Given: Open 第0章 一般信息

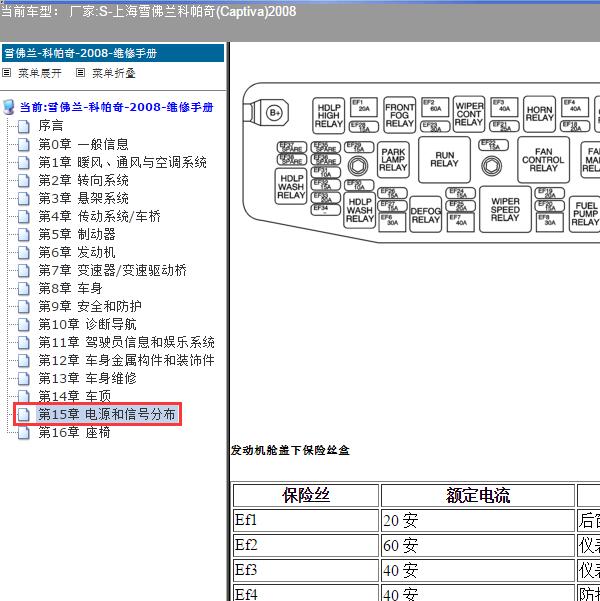Looking at the screenshot, I should (83, 144).
